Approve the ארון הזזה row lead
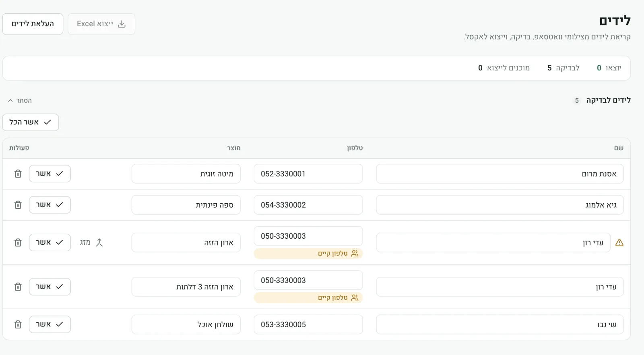Image resolution: width=644 pixels, height=355 pixels. click(50, 242)
